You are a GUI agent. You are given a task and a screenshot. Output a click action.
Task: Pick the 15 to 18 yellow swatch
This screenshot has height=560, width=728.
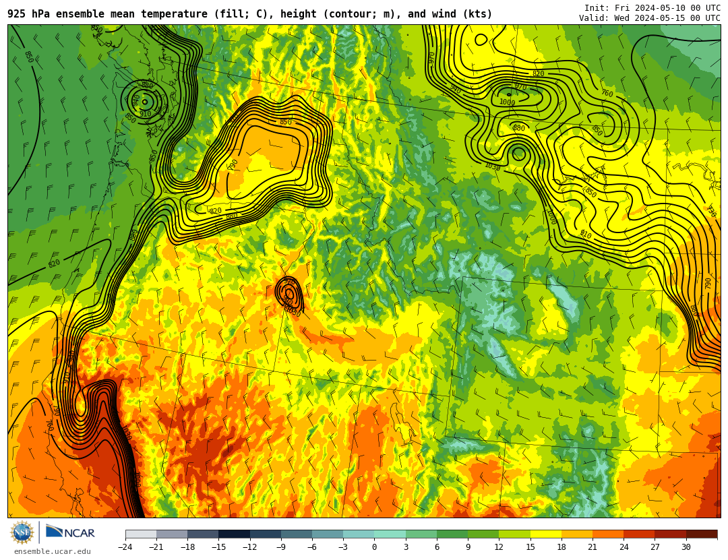pos(545,534)
